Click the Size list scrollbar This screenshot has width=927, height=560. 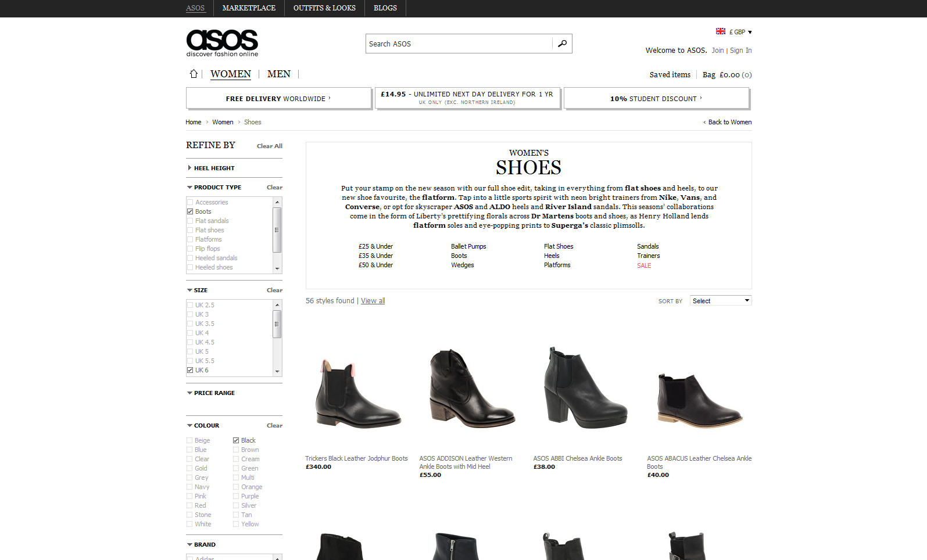(x=277, y=324)
